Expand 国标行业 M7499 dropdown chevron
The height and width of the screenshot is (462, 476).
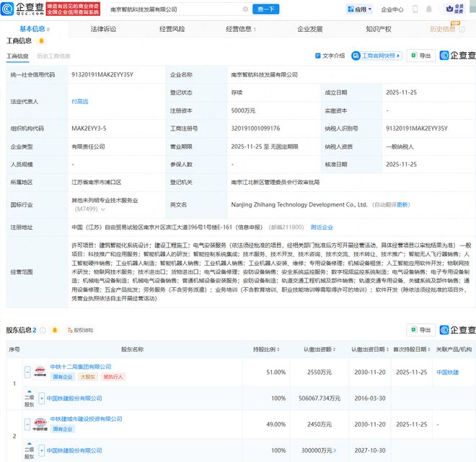tap(103, 209)
